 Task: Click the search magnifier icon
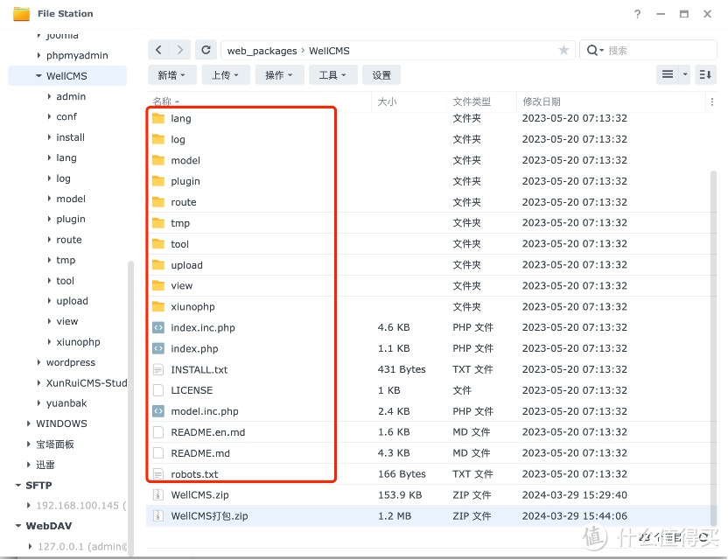(x=592, y=50)
